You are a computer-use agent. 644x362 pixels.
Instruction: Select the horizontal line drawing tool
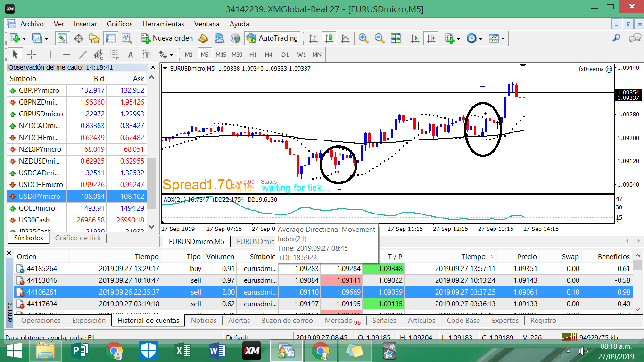coord(66,54)
